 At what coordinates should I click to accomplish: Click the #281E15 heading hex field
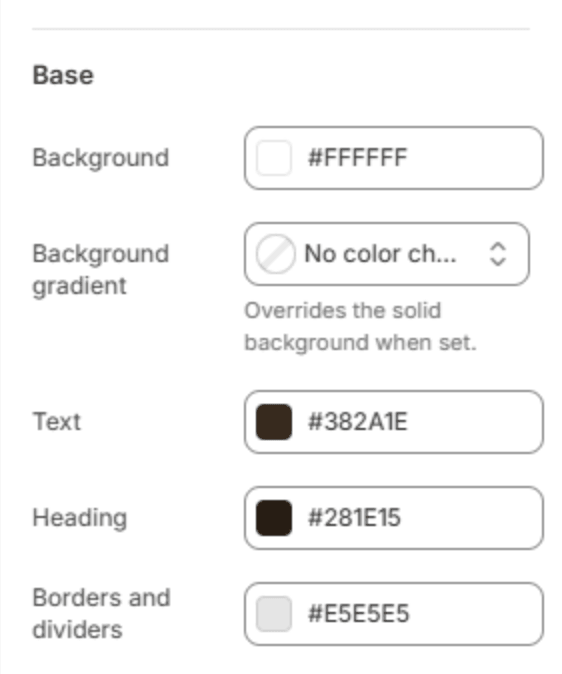tap(393, 518)
